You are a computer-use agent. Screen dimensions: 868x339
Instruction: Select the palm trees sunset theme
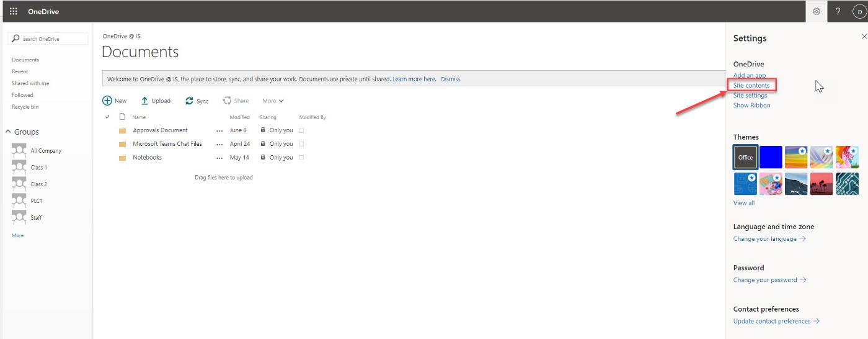[821, 184]
